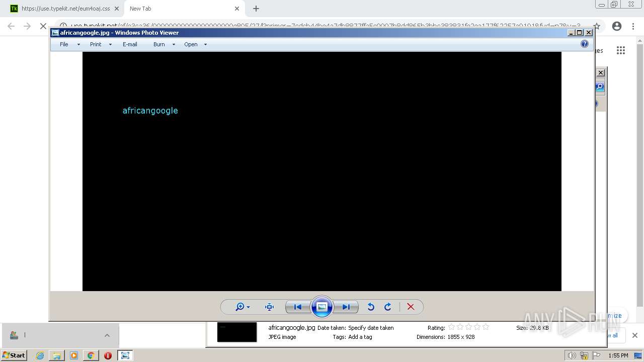Rotate the photo counterclockwise
644x362 pixels.
371,307
